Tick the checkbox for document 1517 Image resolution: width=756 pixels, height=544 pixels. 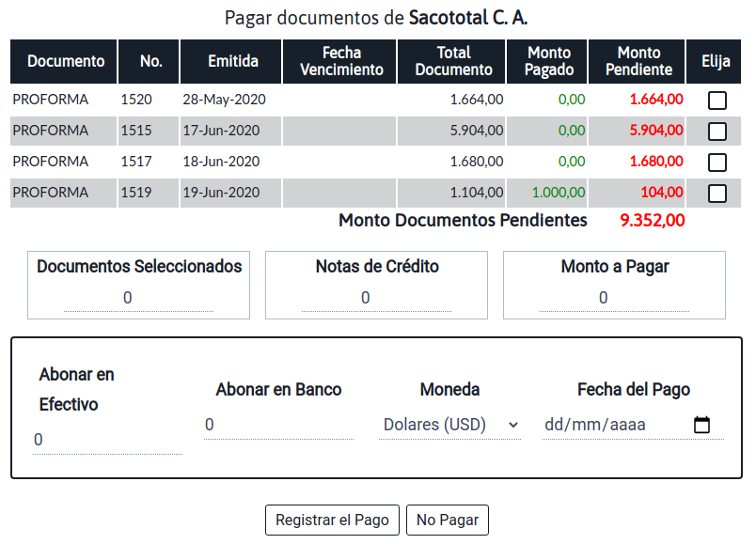coord(717,162)
